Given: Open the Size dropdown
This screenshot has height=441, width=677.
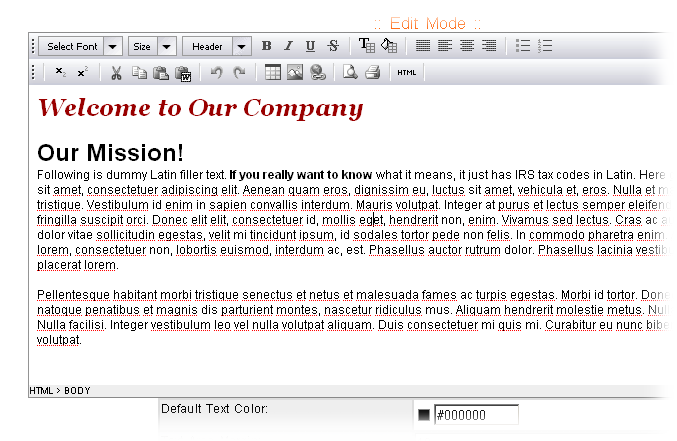Looking at the screenshot, I should coord(152,46).
